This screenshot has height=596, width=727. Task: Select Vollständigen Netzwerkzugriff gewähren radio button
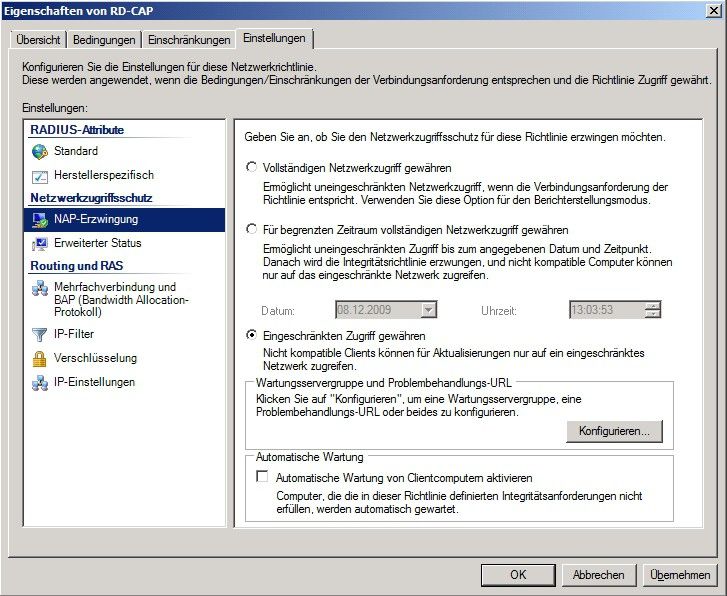(x=251, y=167)
